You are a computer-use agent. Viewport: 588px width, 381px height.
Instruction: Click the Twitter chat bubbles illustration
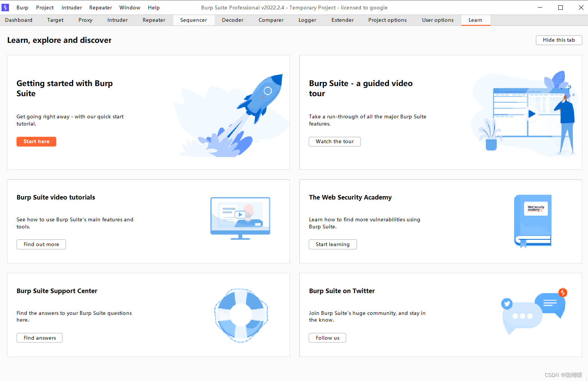[x=534, y=311]
